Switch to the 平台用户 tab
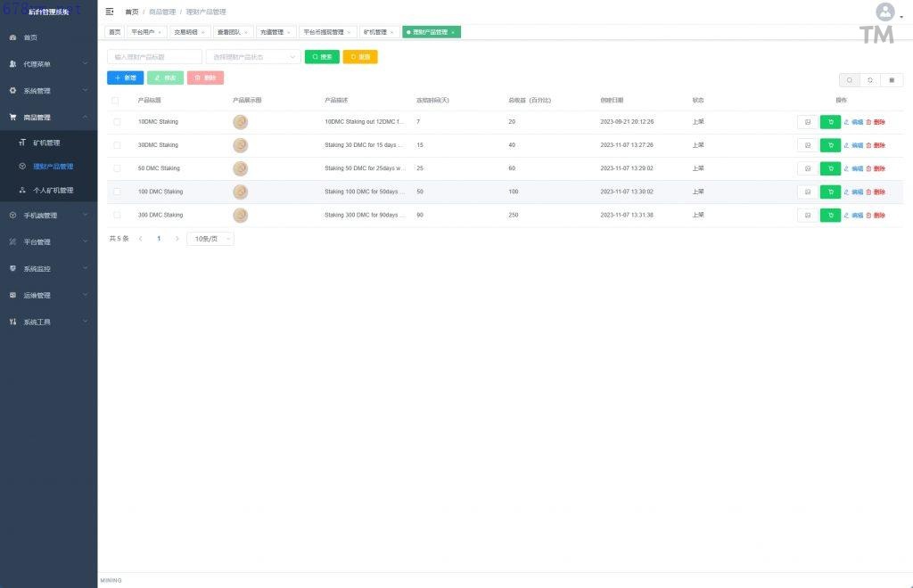This screenshot has height=588, width=913. (145, 32)
